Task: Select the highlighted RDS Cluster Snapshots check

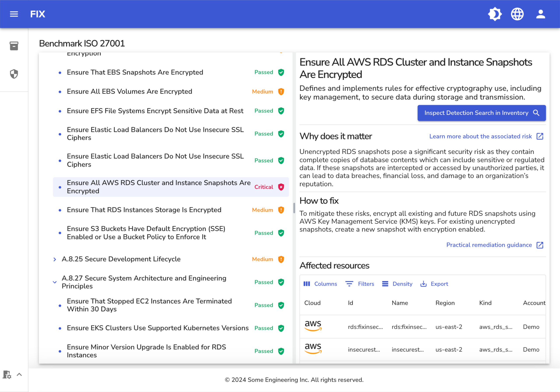Action: click(x=171, y=187)
